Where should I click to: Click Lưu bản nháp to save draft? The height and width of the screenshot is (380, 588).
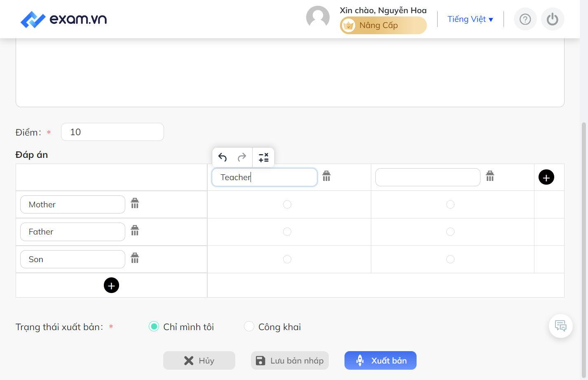click(290, 361)
